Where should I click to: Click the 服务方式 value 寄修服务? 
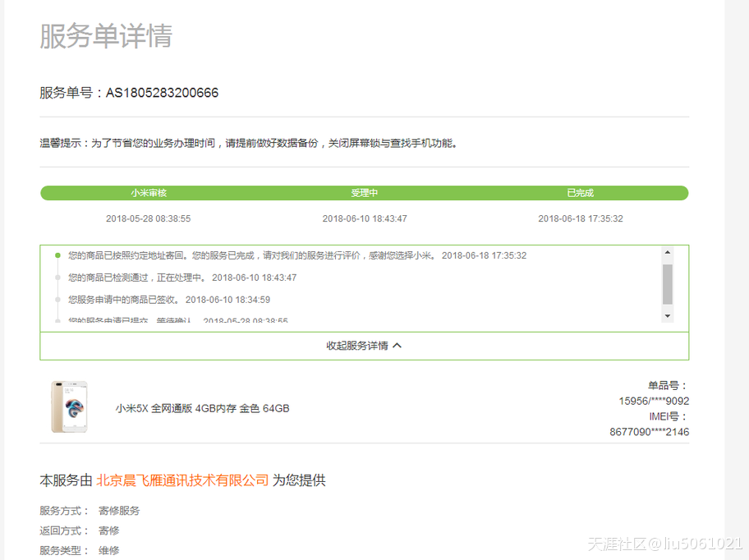pyautogui.click(x=119, y=511)
